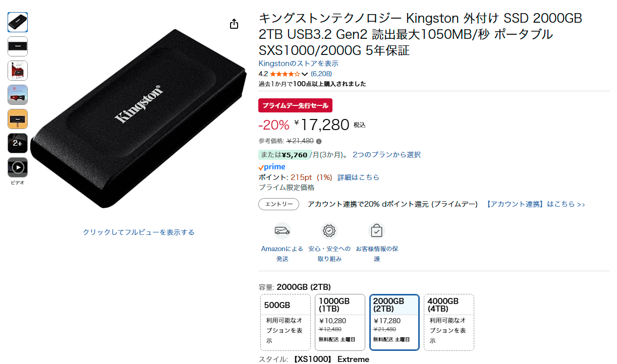Click the エントリー entry button

click(278, 204)
